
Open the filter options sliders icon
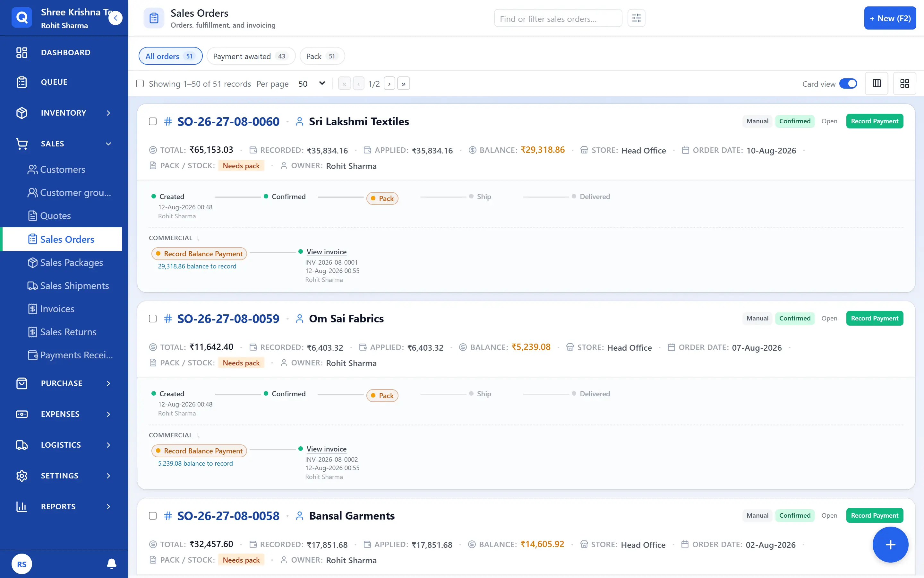(636, 18)
